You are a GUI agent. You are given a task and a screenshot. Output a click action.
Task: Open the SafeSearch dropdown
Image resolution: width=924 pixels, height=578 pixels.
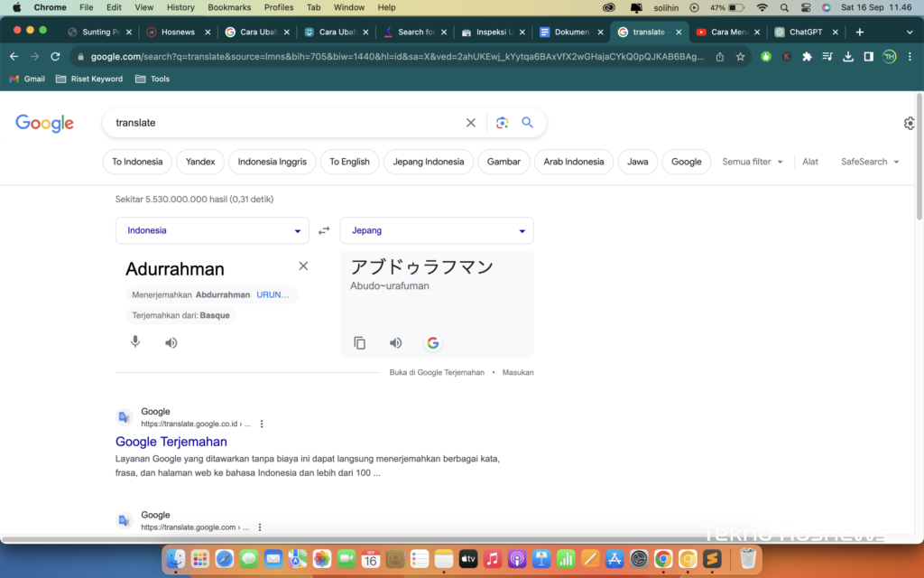pos(870,162)
